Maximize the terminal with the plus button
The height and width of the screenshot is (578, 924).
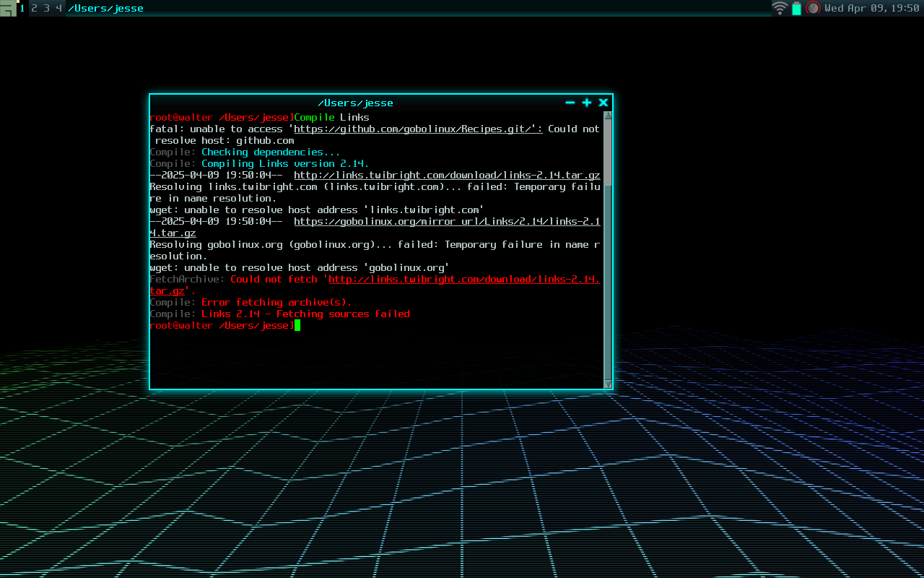587,103
